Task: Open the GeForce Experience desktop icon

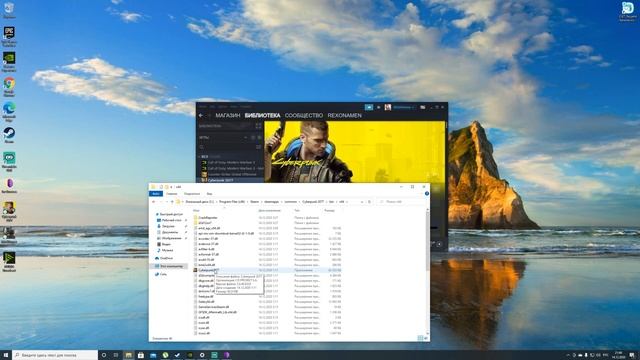Action: pyautogui.click(x=9, y=61)
